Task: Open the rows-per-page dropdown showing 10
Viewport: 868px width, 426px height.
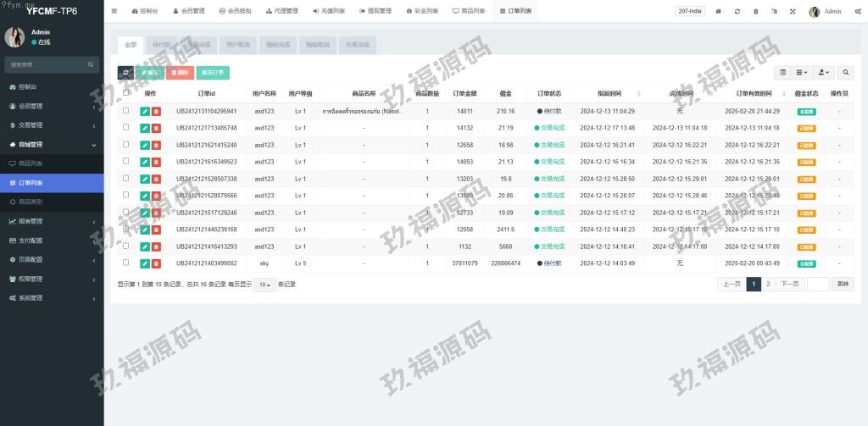Action: (x=265, y=285)
